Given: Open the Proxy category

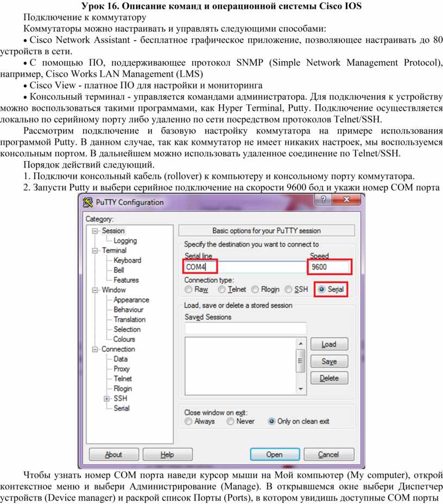Looking at the screenshot, I should click(x=122, y=369).
